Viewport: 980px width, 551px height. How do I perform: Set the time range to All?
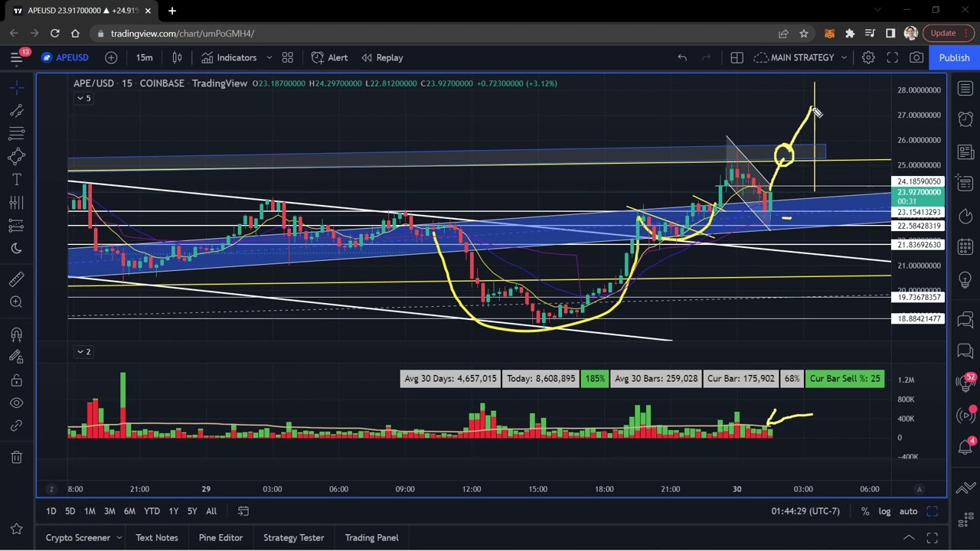pyautogui.click(x=211, y=511)
